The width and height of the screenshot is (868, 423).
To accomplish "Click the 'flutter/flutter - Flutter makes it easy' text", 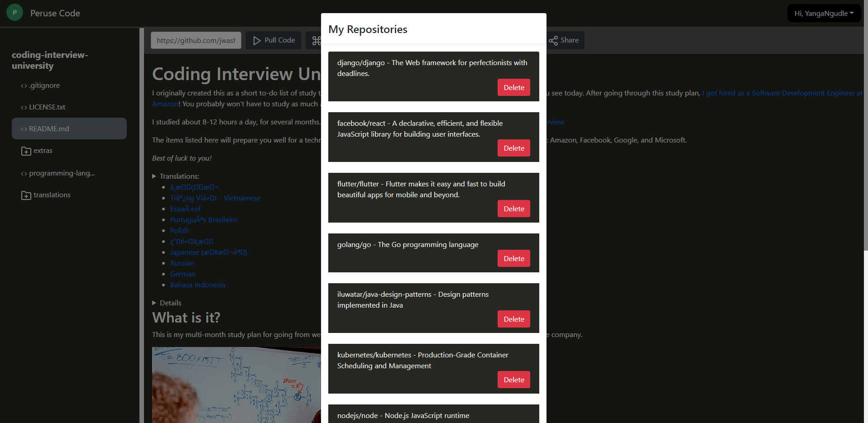I will click(x=421, y=189).
